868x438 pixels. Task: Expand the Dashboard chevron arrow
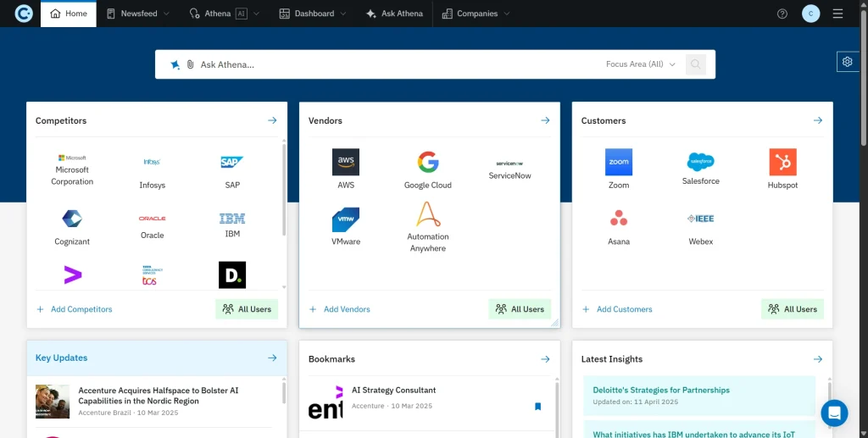[343, 14]
